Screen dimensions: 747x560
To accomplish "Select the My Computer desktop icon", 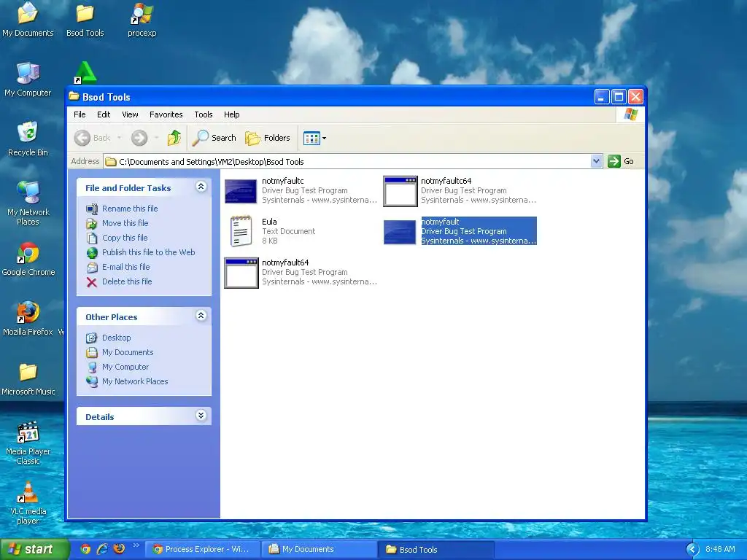I will point(28,79).
